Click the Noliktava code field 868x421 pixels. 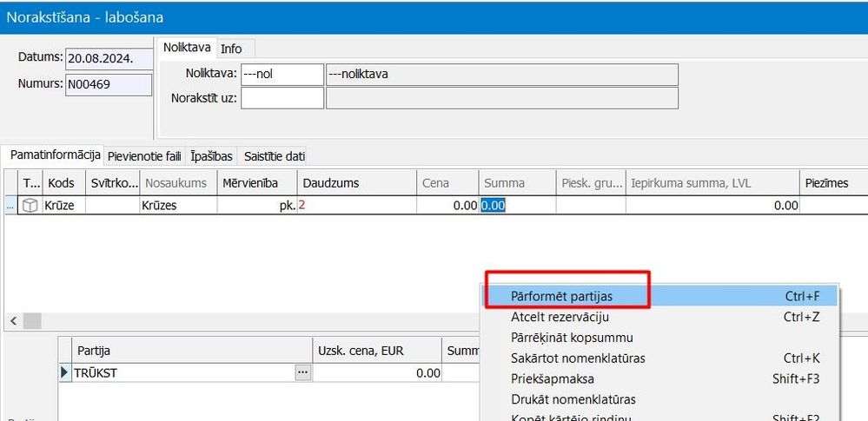click(x=282, y=74)
